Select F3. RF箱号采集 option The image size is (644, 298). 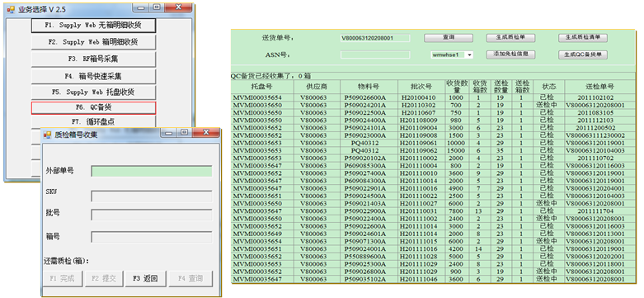tap(93, 59)
